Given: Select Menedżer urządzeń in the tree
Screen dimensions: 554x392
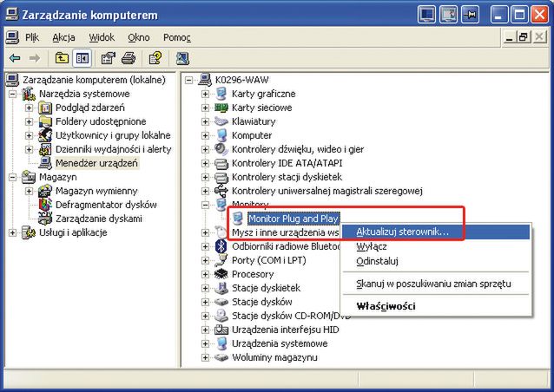Looking at the screenshot, I should tap(96, 163).
